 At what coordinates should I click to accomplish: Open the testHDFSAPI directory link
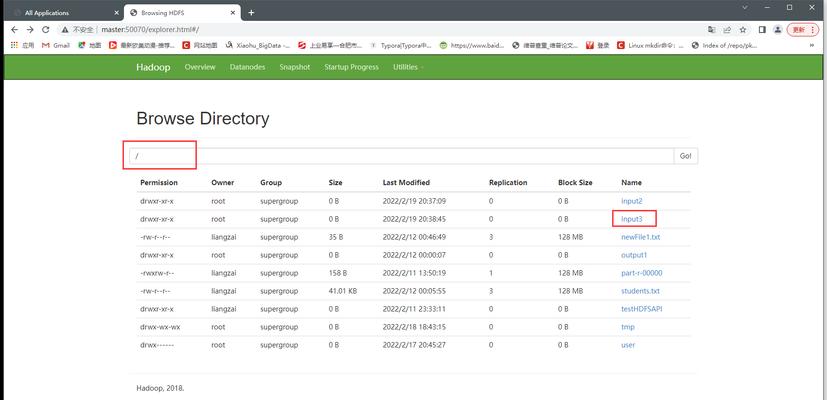[x=641, y=309]
